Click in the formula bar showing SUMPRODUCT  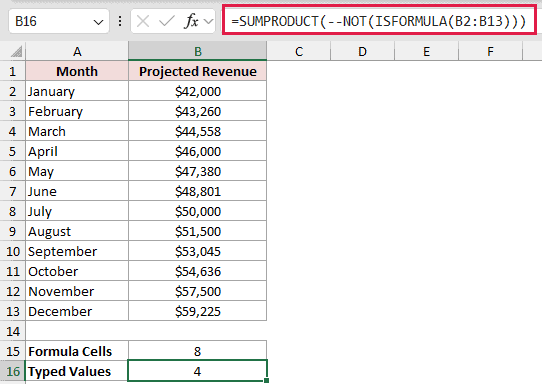pyautogui.click(x=379, y=21)
